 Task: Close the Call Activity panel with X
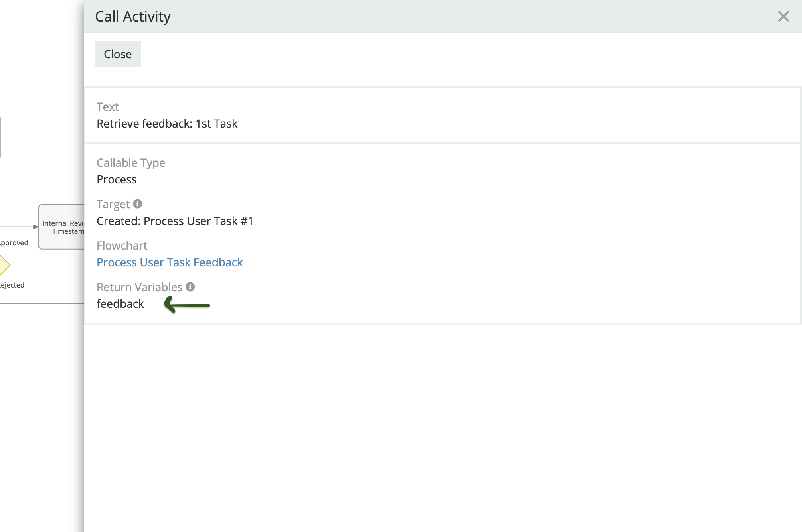click(x=783, y=16)
